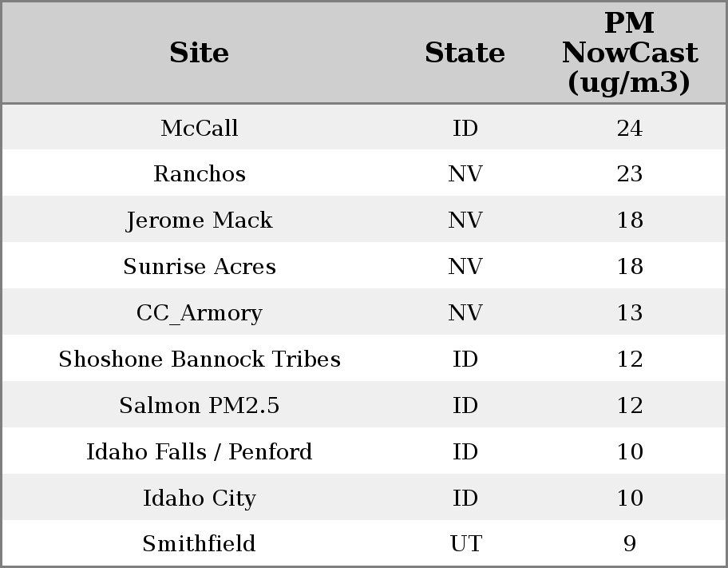Click Ranchos PM value of 23
This screenshot has height=568, width=728.
coord(629,174)
